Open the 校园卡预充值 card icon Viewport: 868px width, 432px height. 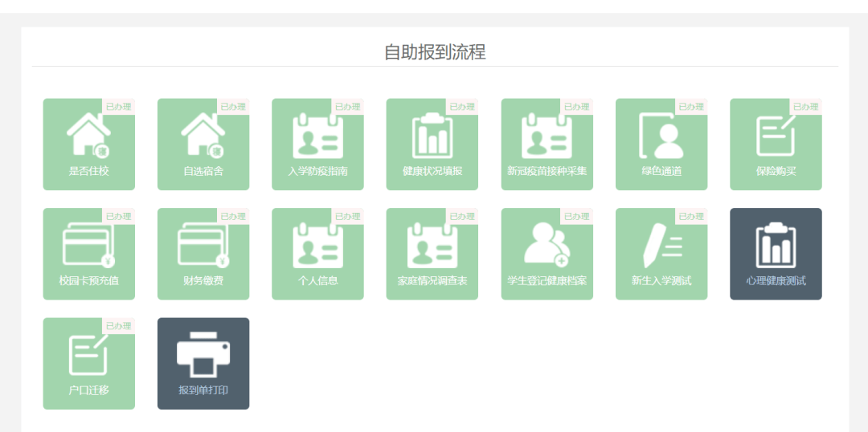tap(88, 245)
